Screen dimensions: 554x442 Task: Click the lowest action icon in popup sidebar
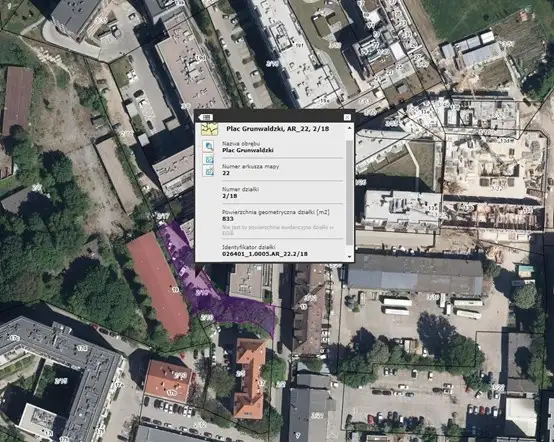(x=208, y=171)
